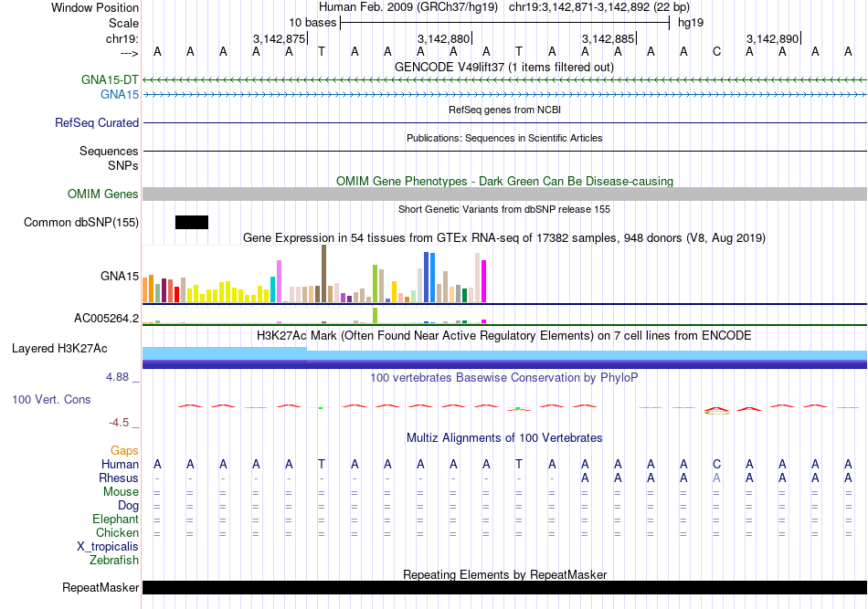Click Repeating Elements by RepeatMasker title
This screenshot has height=609, width=868.
pos(505,574)
